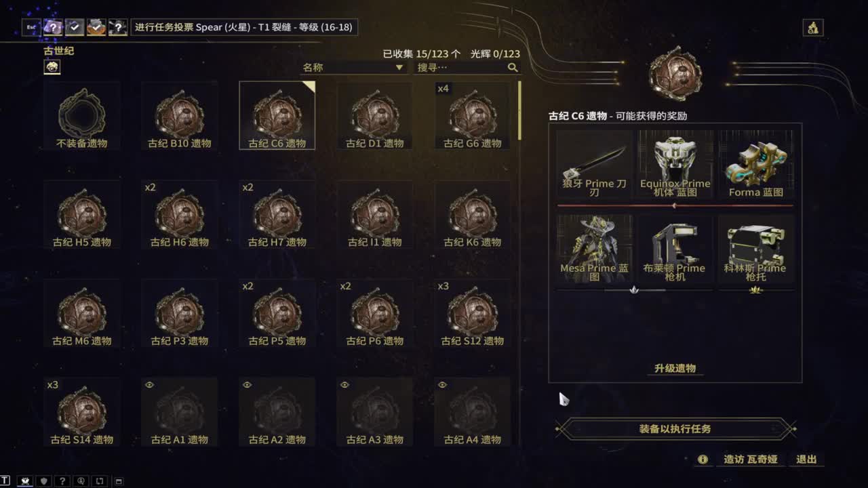Toggle eye icon on 古纪 A1 遗物
Image resolution: width=868 pixels, height=488 pixels.
pos(149,385)
